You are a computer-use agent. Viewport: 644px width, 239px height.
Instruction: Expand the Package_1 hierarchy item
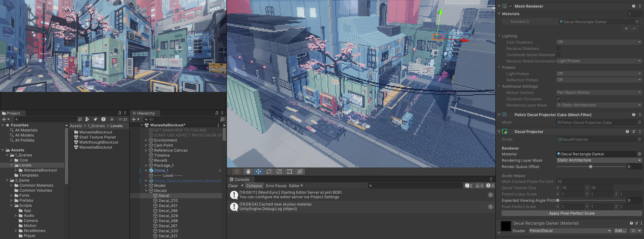[x=147, y=165]
